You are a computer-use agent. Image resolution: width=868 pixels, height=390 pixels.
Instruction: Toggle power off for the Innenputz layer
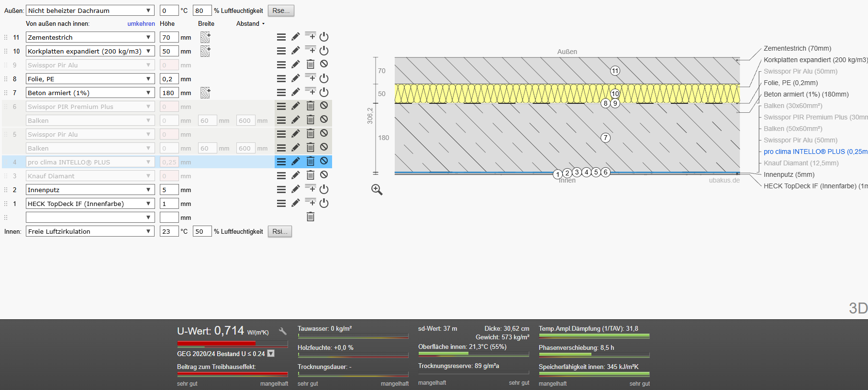tap(324, 189)
